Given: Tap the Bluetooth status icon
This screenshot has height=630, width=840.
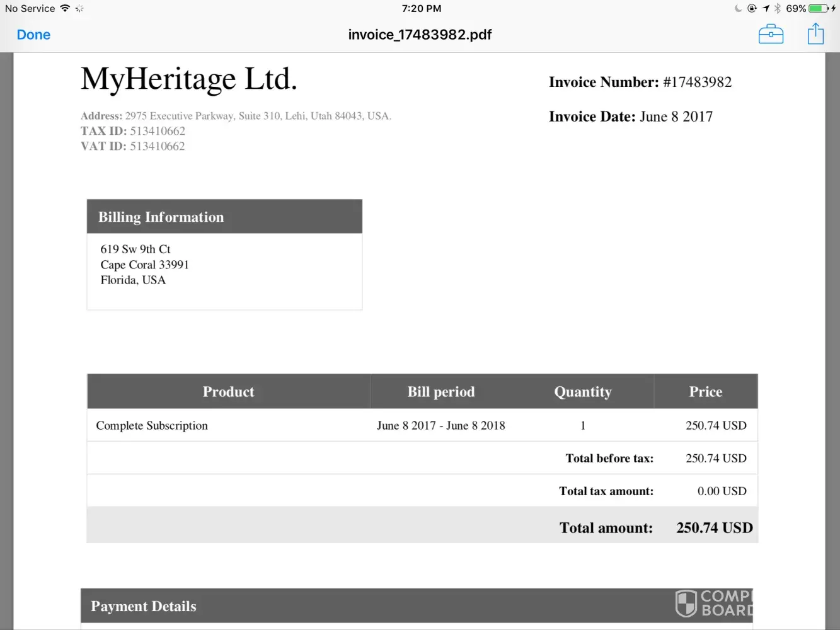Looking at the screenshot, I should (x=778, y=8).
